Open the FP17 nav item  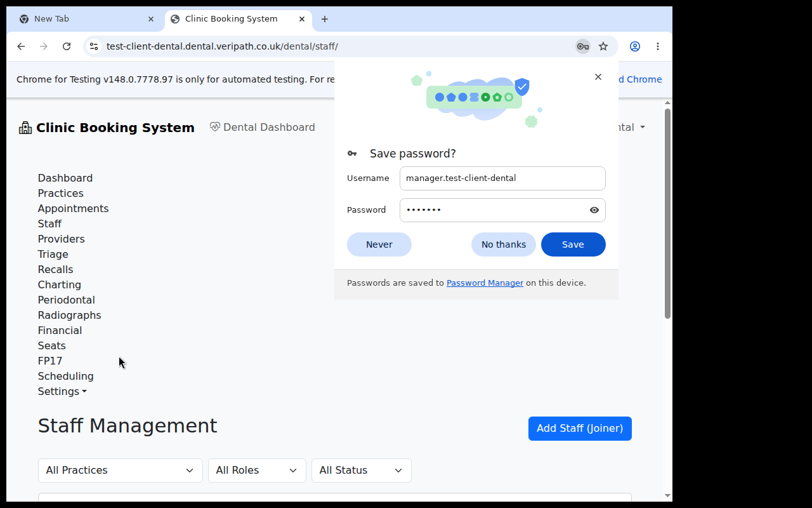50,361
